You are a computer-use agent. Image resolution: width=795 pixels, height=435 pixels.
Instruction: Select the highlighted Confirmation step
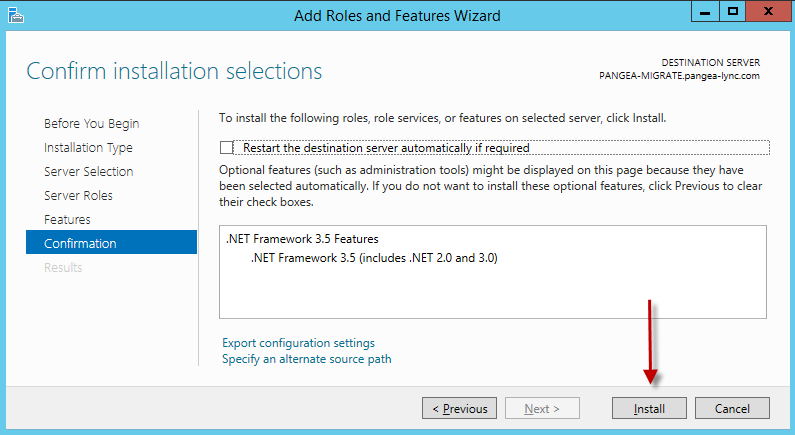point(112,242)
